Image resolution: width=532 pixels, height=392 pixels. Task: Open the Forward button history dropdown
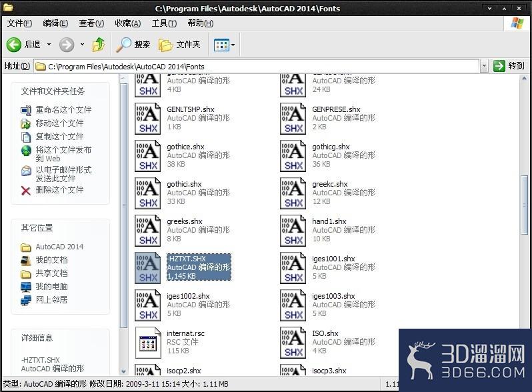[x=82, y=45]
